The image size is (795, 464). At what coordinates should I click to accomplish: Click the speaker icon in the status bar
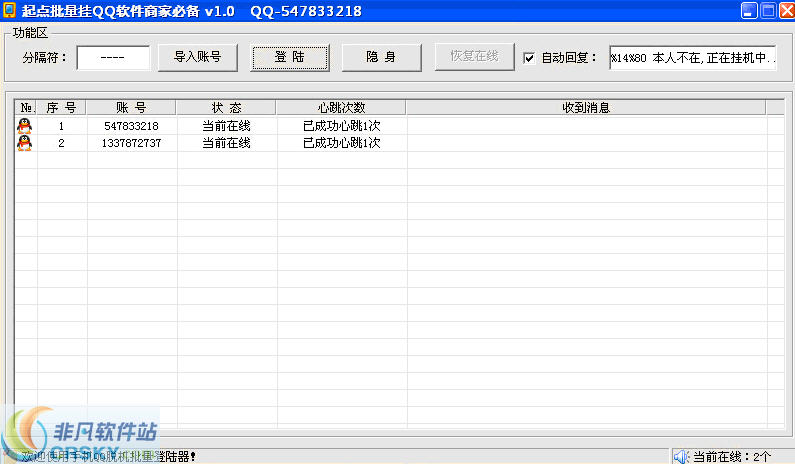pos(681,456)
